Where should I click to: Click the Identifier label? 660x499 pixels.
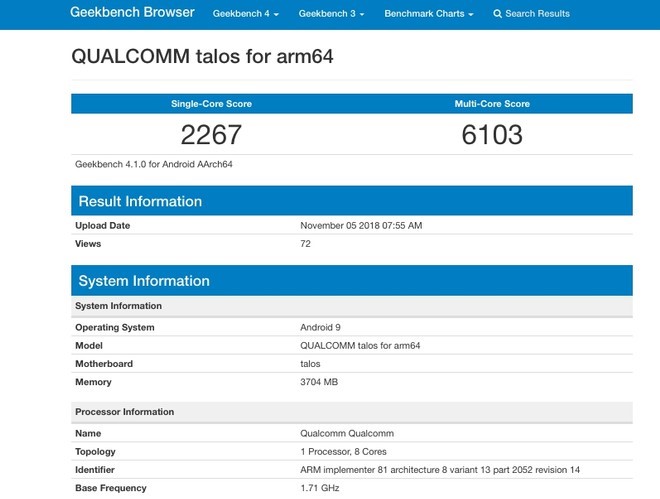pos(95,470)
